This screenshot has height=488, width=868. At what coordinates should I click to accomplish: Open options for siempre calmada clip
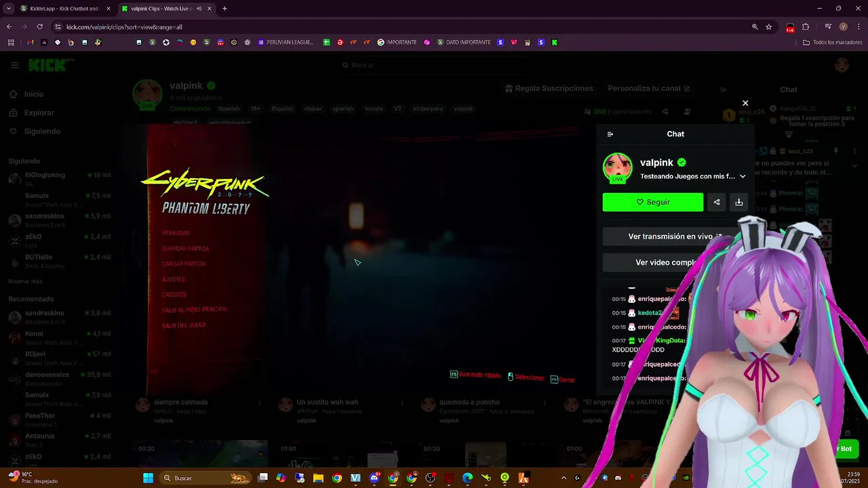point(259,403)
